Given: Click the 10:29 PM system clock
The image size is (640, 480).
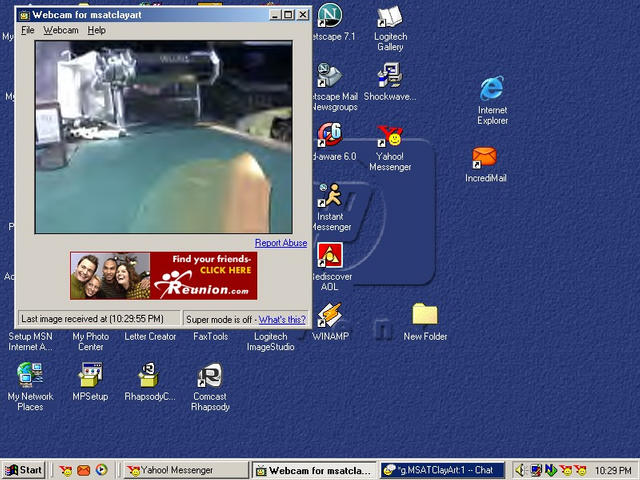Looking at the screenshot, I should coord(613,471).
